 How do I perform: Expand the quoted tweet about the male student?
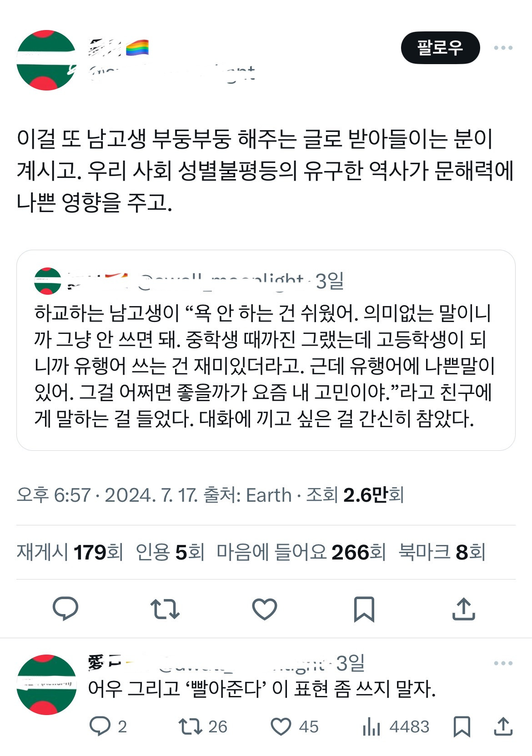pos(266,364)
